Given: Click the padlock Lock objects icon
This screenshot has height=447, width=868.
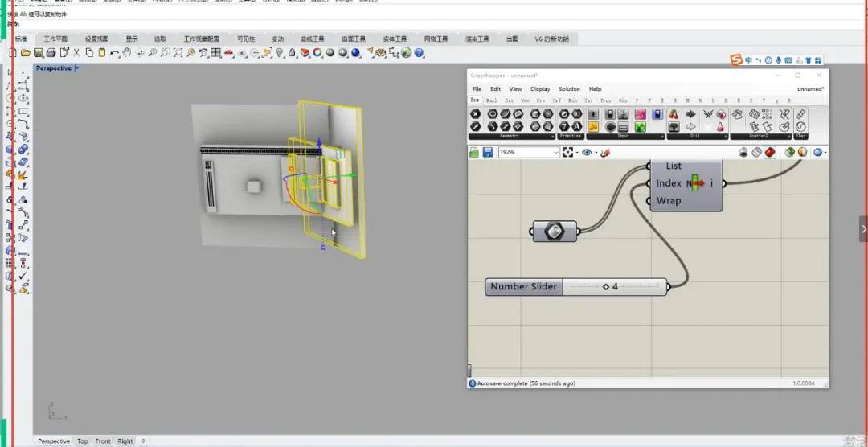Looking at the screenshot, I should [x=292, y=52].
